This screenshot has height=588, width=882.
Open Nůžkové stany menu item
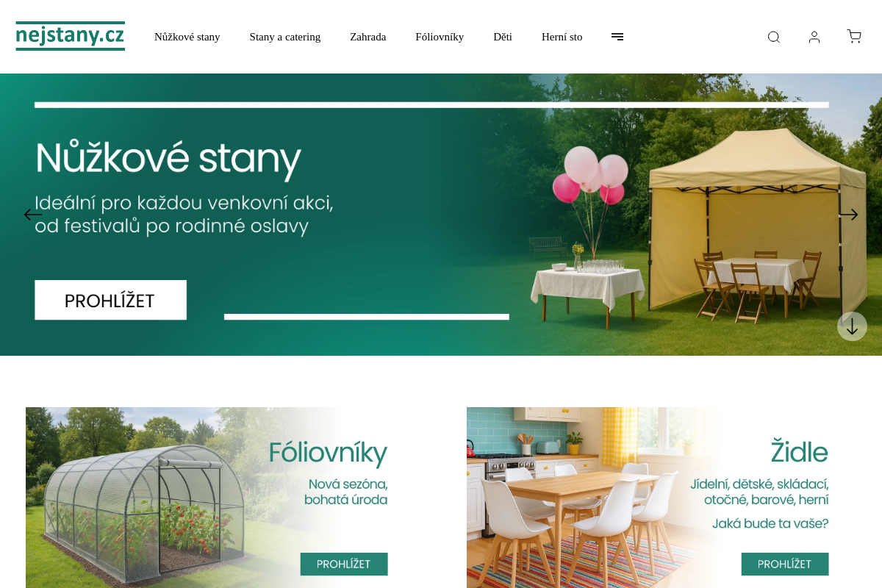[x=187, y=37]
